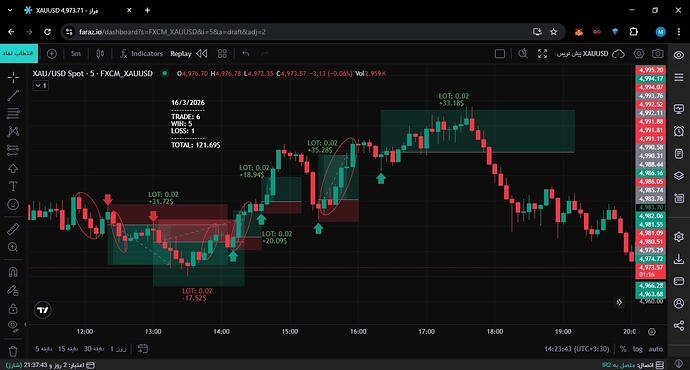Open the 5m timeframe selector
The width and height of the screenshot is (690, 370).
click(76, 54)
